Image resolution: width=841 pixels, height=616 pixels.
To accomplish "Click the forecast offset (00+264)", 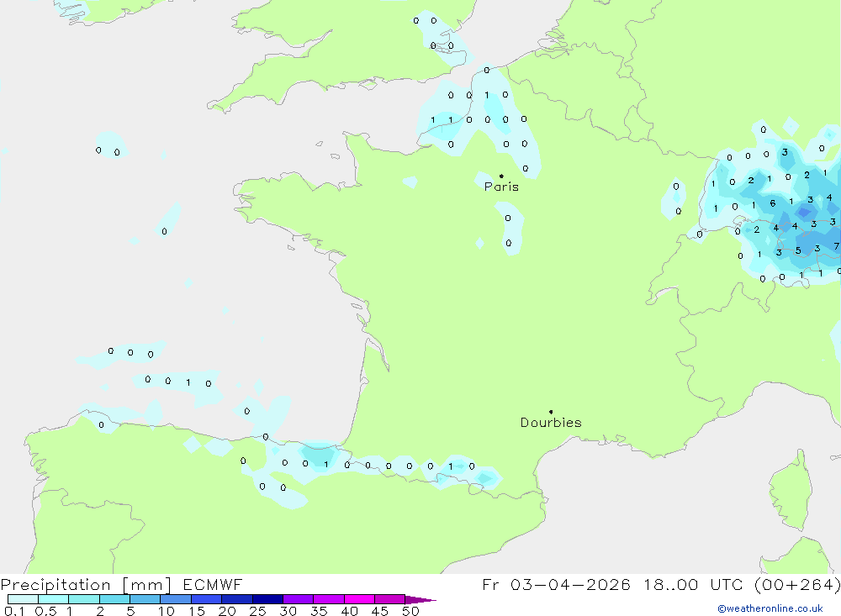I will [x=797, y=584].
